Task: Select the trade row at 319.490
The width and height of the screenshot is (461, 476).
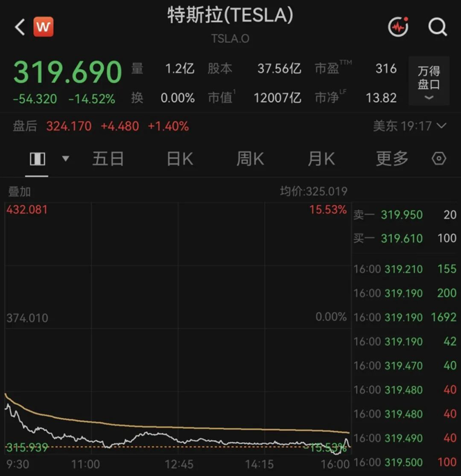Action: click(405, 438)
